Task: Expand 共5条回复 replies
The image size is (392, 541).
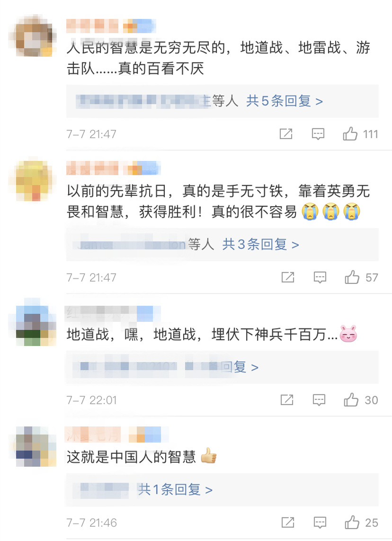Action: [x=285, y=101]
